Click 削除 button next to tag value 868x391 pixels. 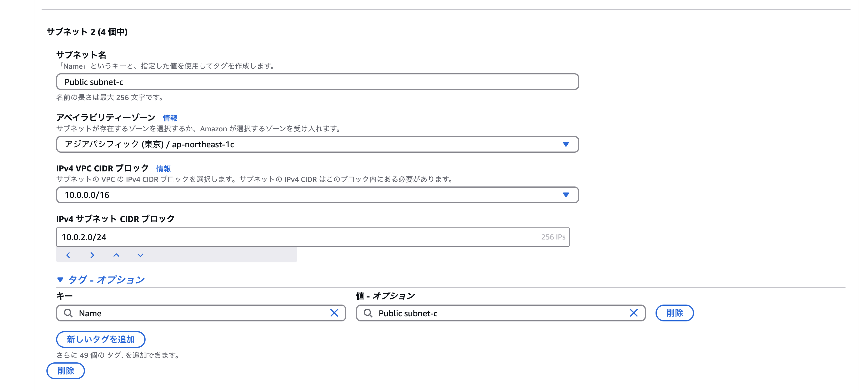674,313
